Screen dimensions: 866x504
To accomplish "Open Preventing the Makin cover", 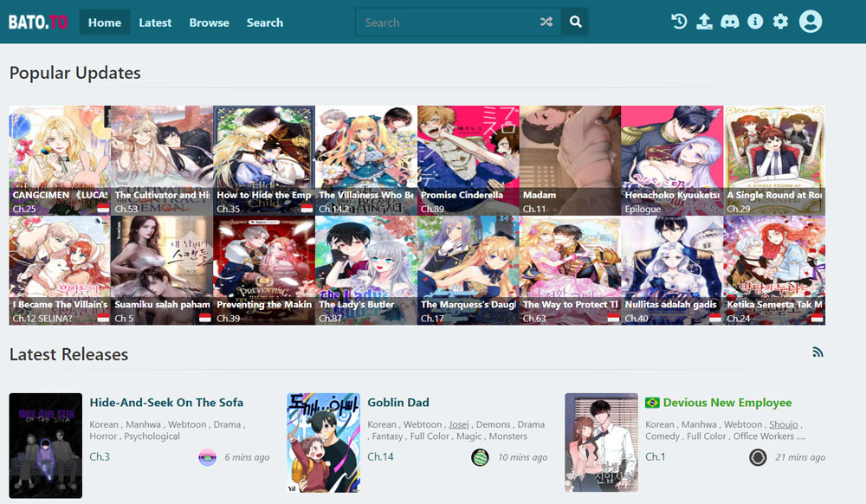I will click(264, 270).
